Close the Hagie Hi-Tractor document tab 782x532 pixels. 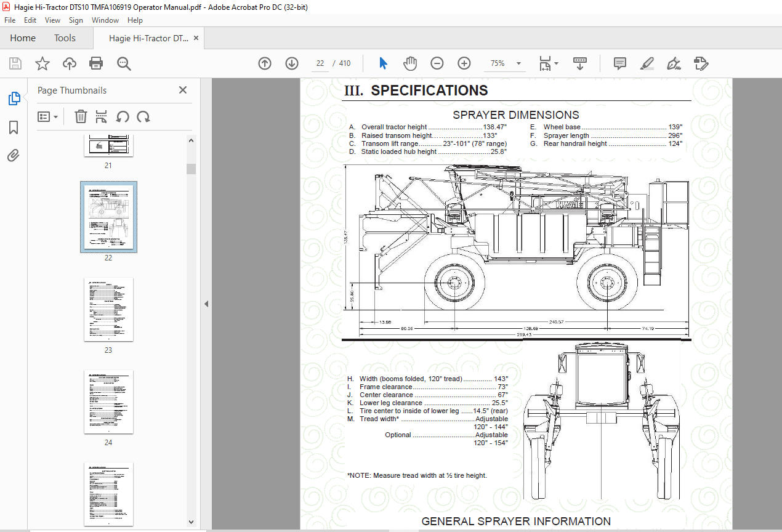(x=196, y=38)
